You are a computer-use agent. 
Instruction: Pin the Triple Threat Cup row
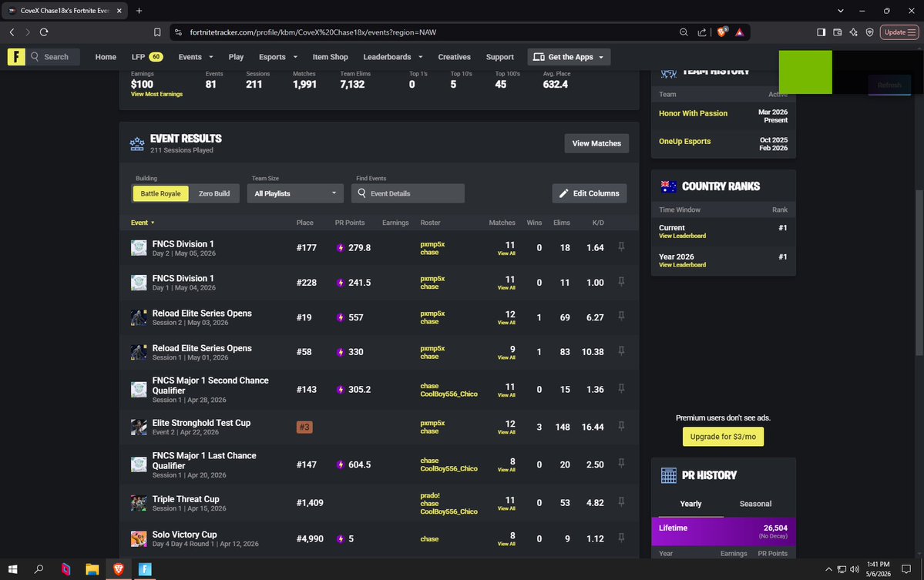coord(621,501)
